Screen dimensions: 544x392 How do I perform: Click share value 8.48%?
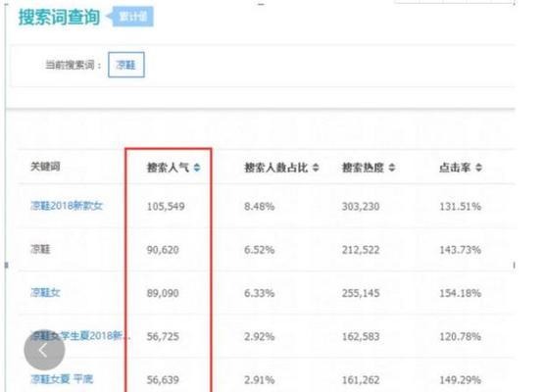[x=259, y=207]
